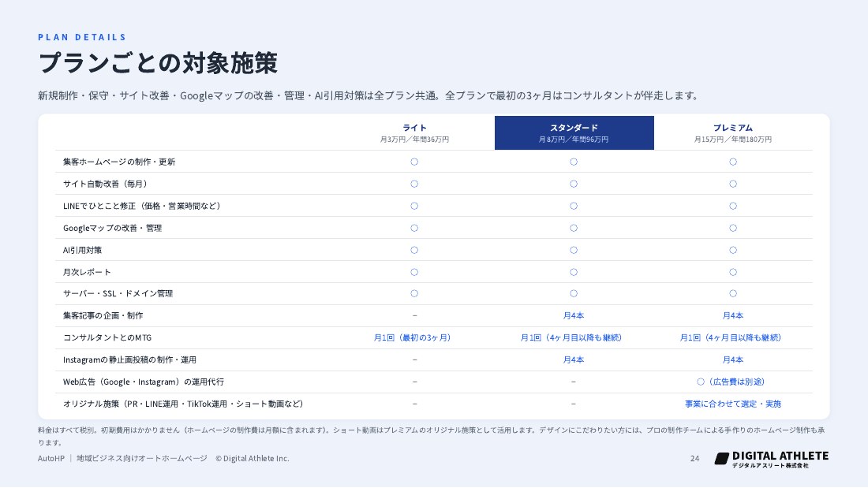Click ライト circle for サイト自動改善
868x488 pixels.
414,184
